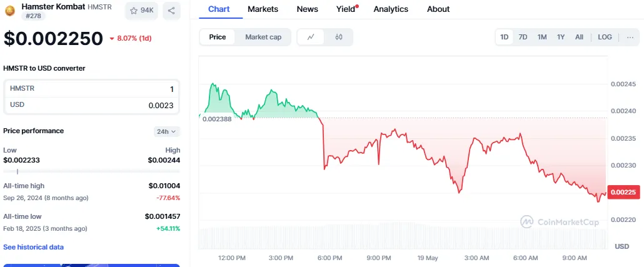Viewport: 644px width, 267px height.
Task: Select the 1D time range
Action: click(504, 37)
